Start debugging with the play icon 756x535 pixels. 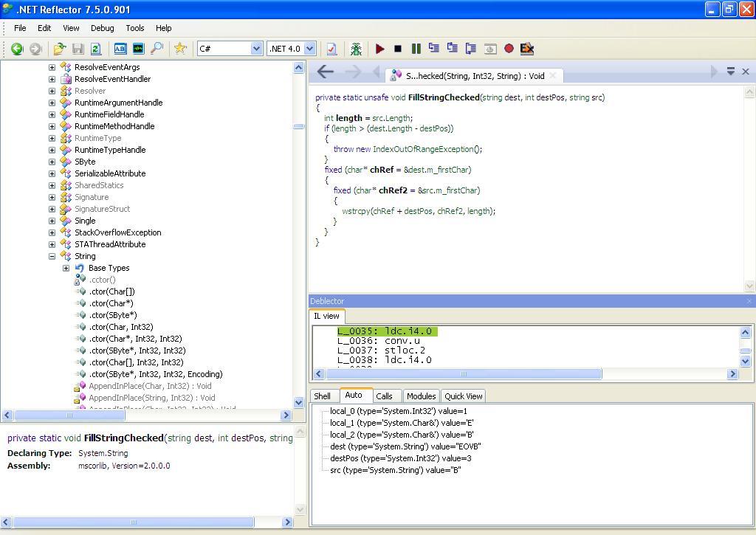(x=379, y=49)
